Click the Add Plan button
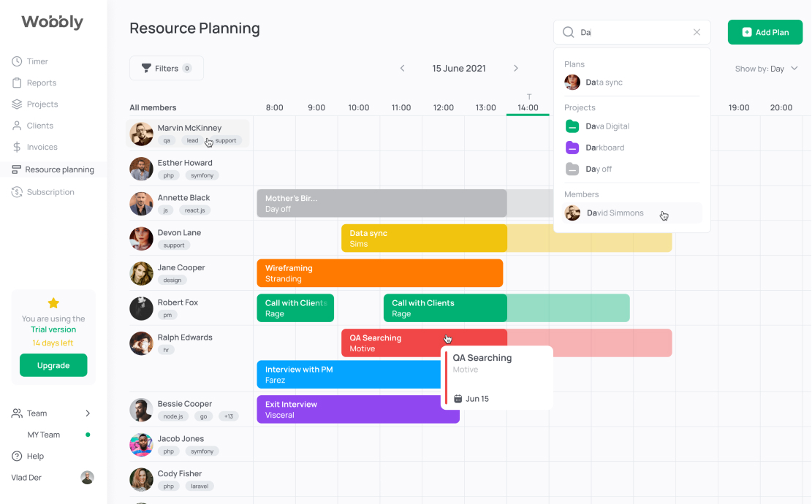812x504 pixels. pyautogui.click(x=765, y=32)
